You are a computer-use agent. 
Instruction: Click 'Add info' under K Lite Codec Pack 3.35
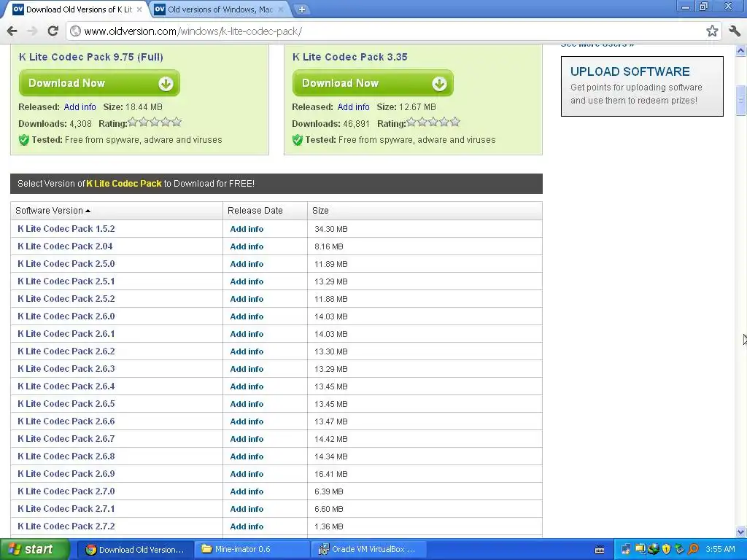click(x=353, y=107)
